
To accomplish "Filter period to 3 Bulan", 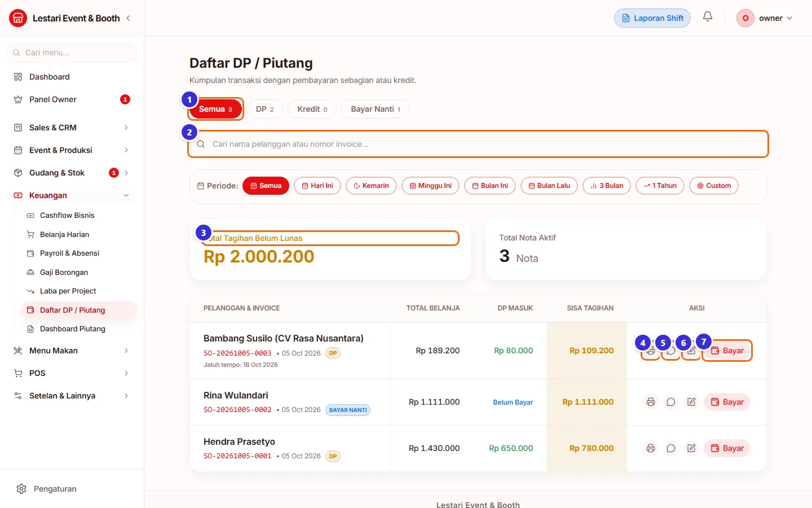I will tap(607, 186).
